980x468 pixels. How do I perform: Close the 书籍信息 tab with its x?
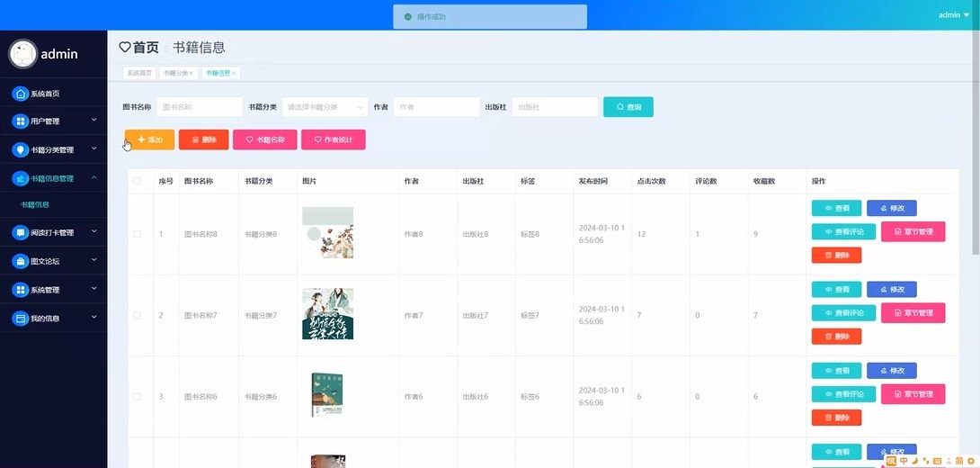(234, 73)
